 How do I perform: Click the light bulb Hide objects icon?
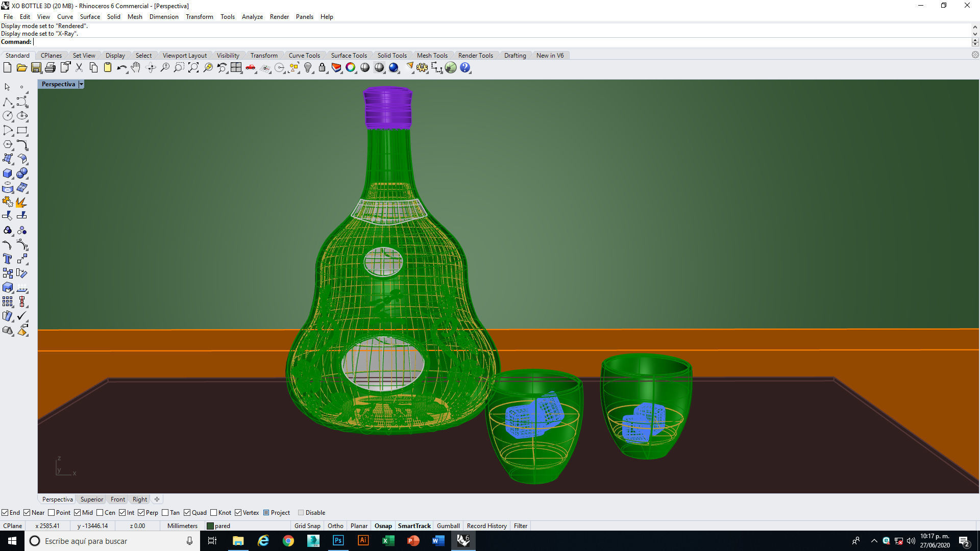pyautogui.click(x=308, y=67)
